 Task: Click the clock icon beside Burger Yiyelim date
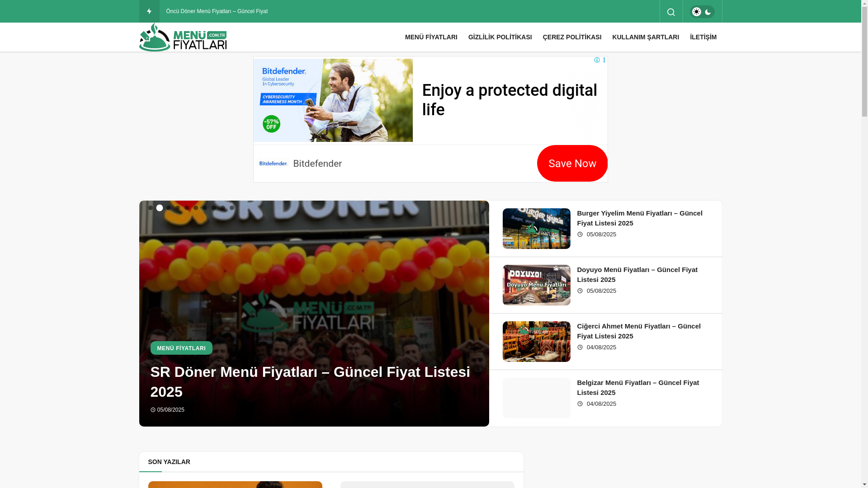pos(580,235)
